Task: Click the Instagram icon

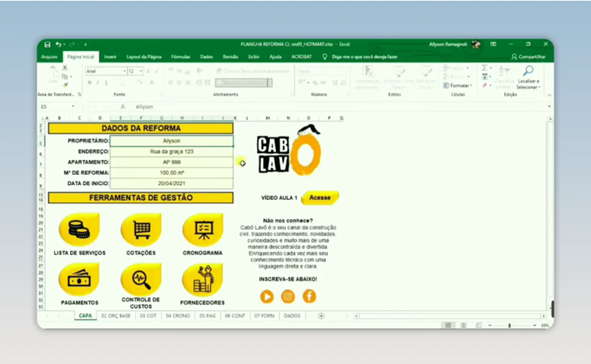Action: point(288,297)
